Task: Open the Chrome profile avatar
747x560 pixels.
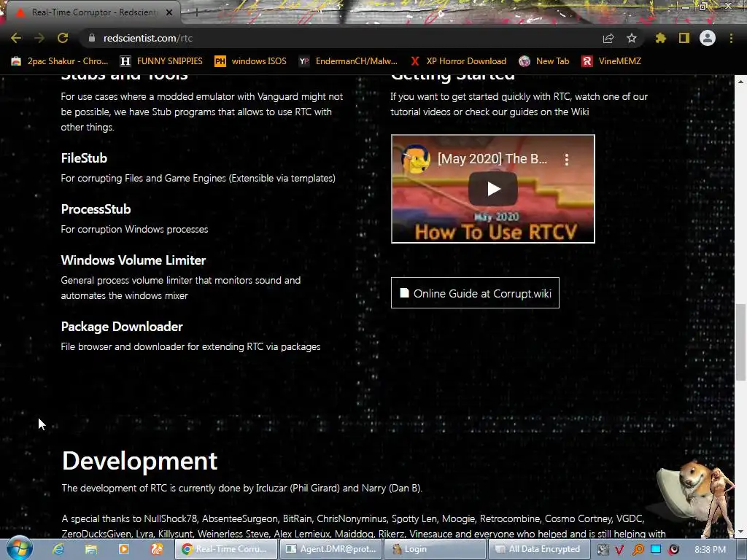Action: pyautogui.click(x=708, y=38)
